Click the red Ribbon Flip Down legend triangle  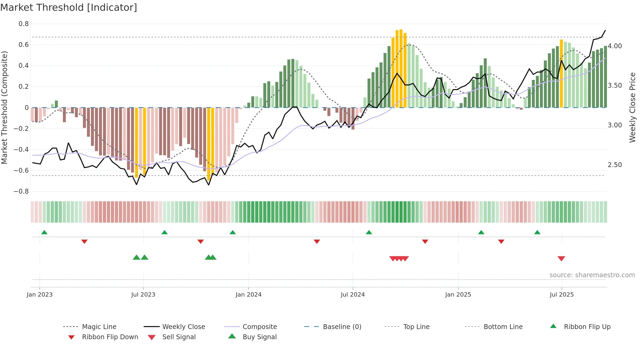[71, 337]
